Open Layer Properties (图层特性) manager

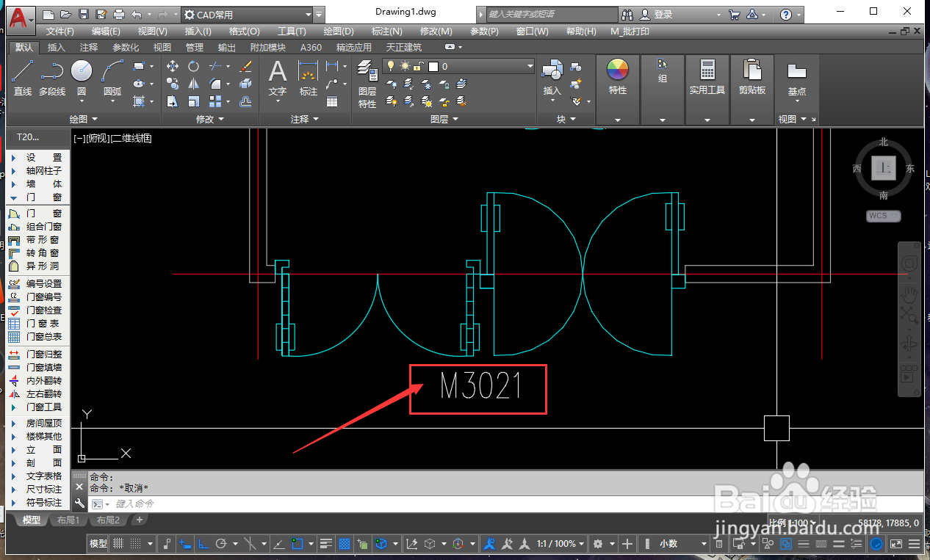pyautogui.click(x=367, y=84)
